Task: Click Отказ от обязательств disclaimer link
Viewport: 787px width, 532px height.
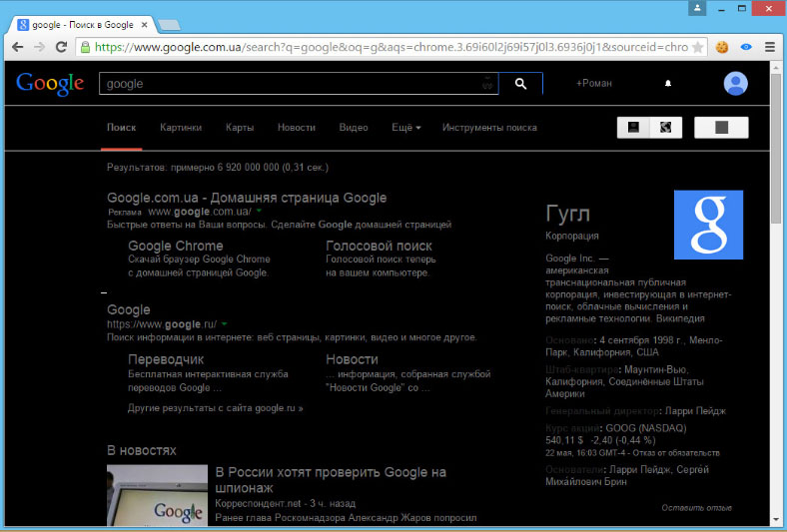Action: click(675, 453)
